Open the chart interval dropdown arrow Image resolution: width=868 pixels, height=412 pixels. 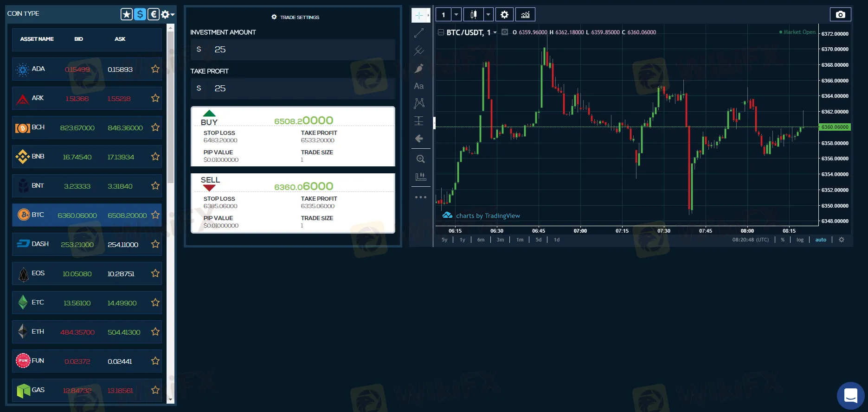point(456,15)
